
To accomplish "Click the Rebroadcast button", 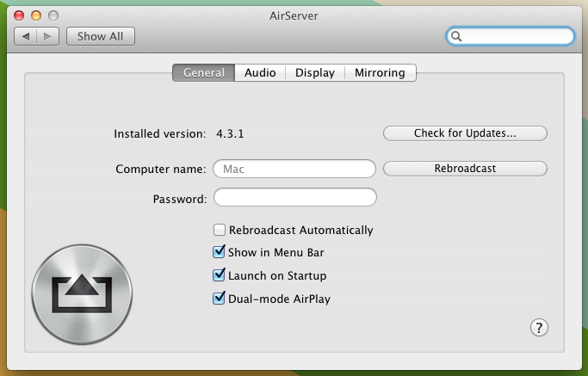I will (x=465, y=169).
